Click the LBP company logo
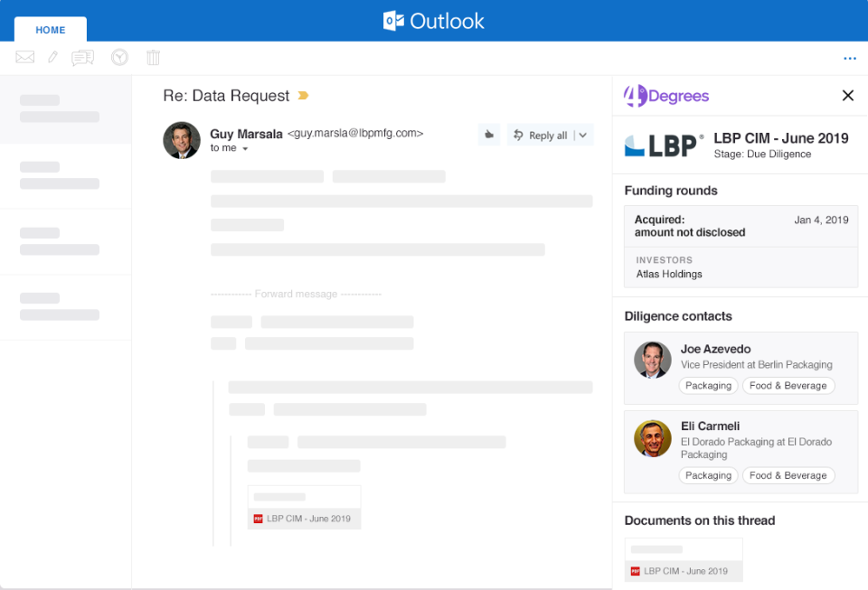Image resolution: width=868 pixels, height=590 pixels. [x=664, y=145]
